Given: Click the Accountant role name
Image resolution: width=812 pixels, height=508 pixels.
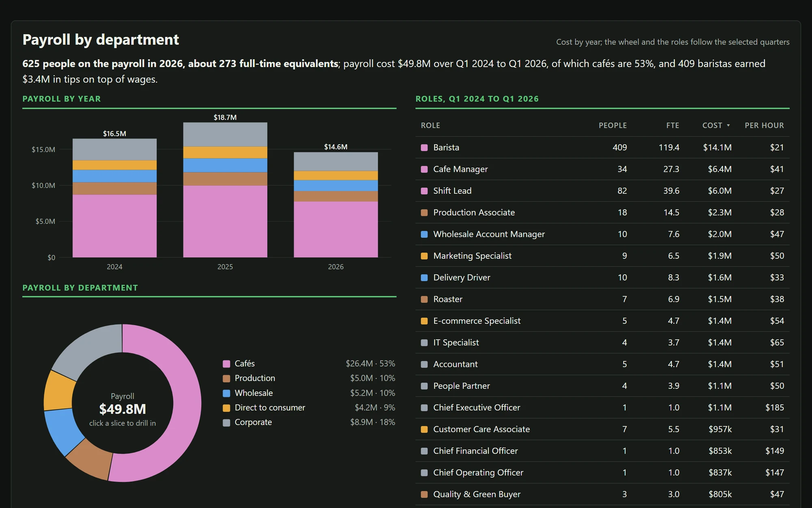Looking at the screenshot, I should pos(455,364).
